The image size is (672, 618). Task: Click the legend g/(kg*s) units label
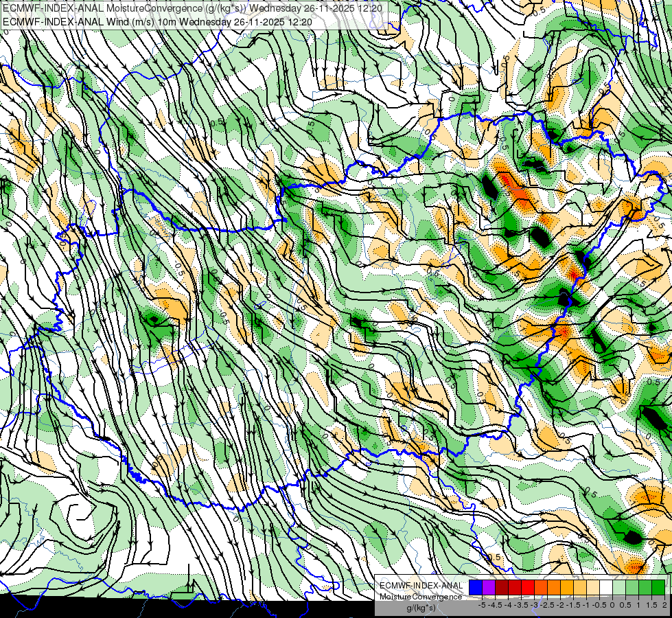coord(421,608)
